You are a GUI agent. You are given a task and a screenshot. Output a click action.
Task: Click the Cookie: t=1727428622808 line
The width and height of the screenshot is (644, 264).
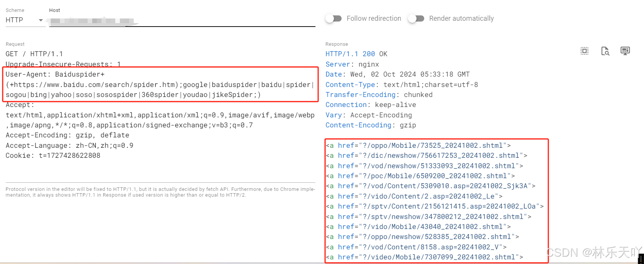pyautogui.click(x=53, y=155)
